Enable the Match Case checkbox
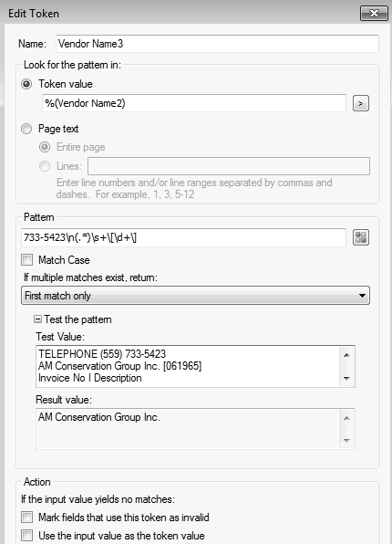Image resolution: width=392 pixels, height=544 pixels. 27,260
